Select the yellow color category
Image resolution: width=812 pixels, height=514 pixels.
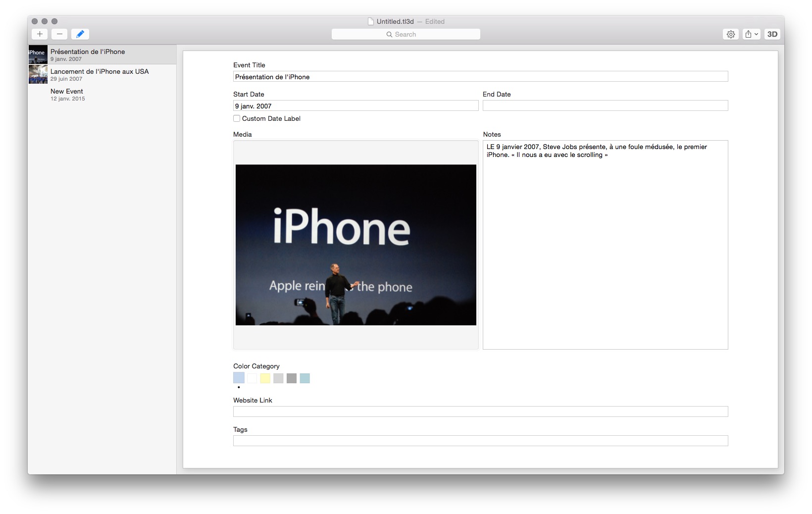(x=265, y=378)
